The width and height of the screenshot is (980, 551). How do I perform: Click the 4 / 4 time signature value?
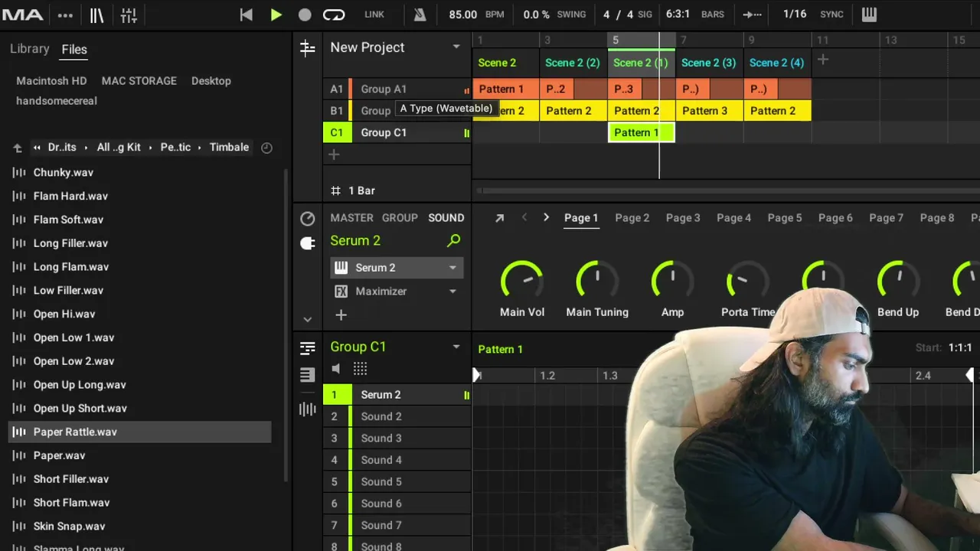[618, 15]
